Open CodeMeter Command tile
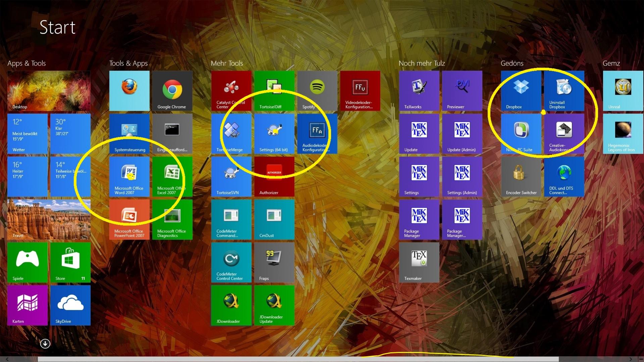Image resolution: width=644 pixels, height=362 pixels. click(x=231, y=219)
